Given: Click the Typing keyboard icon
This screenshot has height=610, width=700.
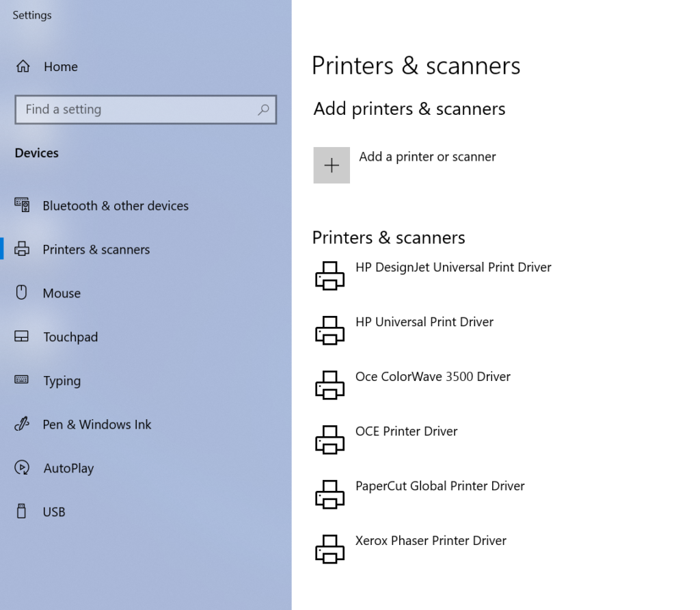Looking at the screenshot, I should 22,380.
